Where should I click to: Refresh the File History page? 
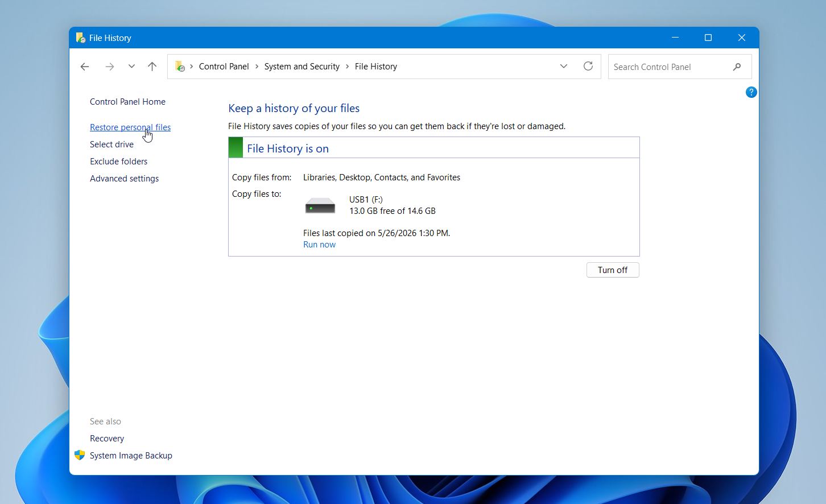pos(588,67)
